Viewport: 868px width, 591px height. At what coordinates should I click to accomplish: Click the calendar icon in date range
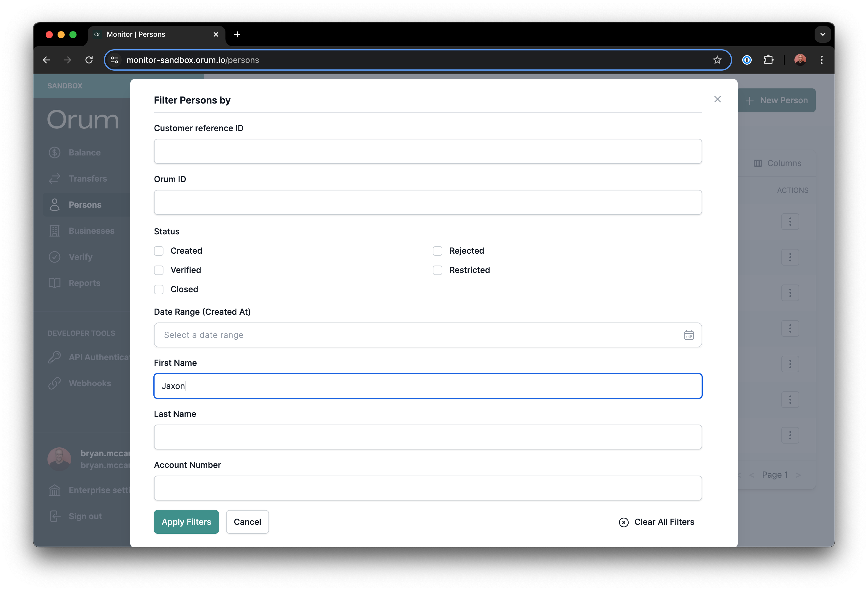pos(689,335)
